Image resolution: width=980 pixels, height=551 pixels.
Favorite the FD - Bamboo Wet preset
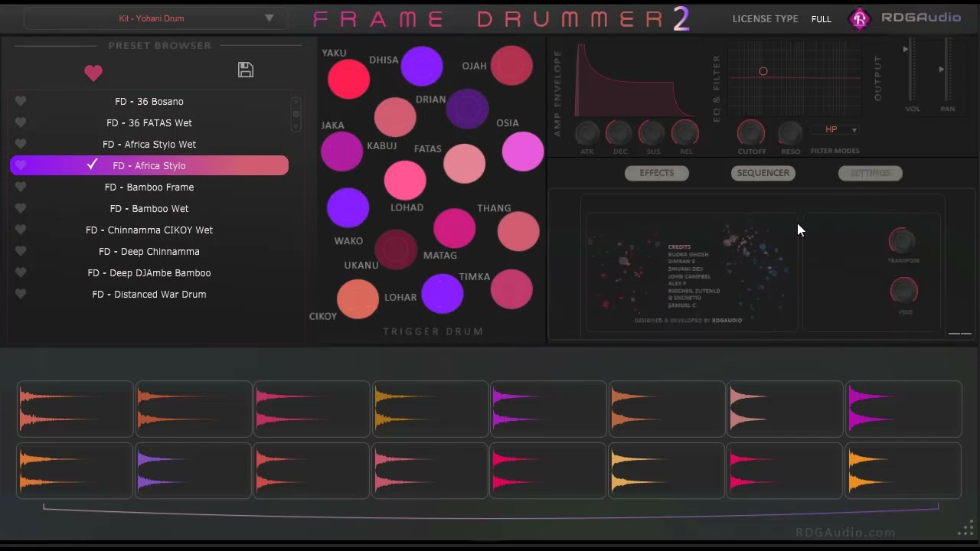(21, 208)
